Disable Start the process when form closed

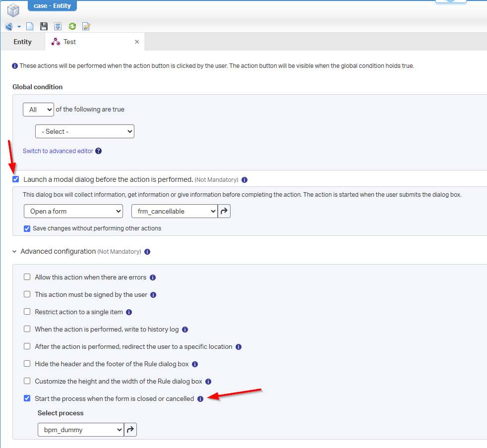(27, 398)
